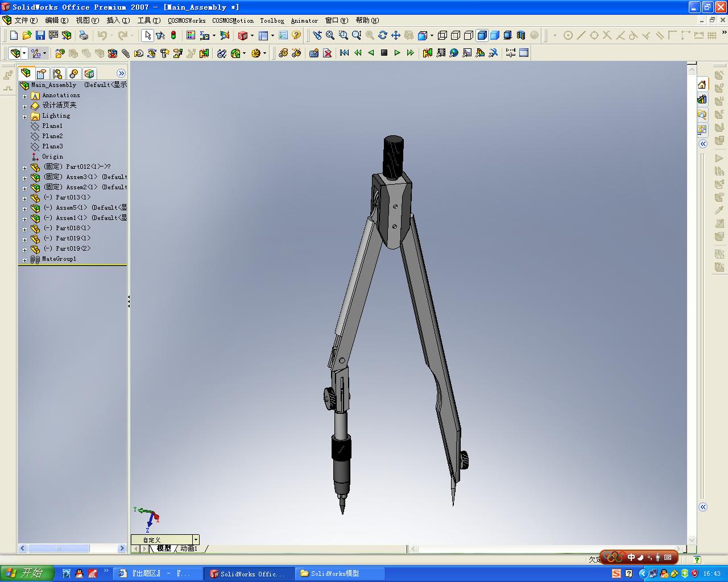Viewport: 728px width, 582px height.
Task: Open the 视图(V) menu
Action: tap(87, 20)
